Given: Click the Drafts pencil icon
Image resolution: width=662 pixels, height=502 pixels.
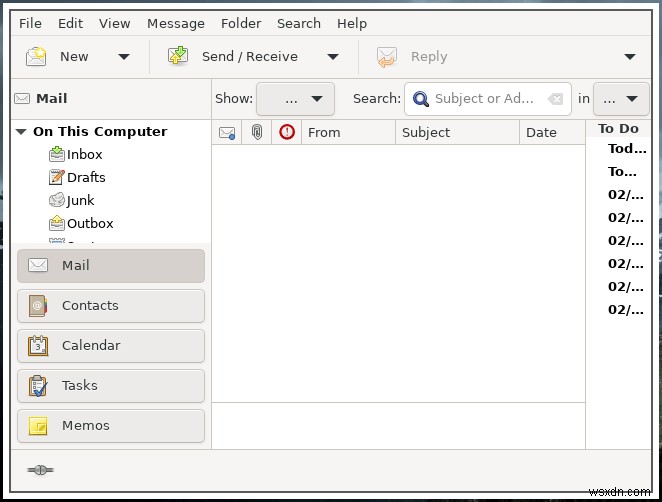Looking at the screenshot, I should 57,177.
